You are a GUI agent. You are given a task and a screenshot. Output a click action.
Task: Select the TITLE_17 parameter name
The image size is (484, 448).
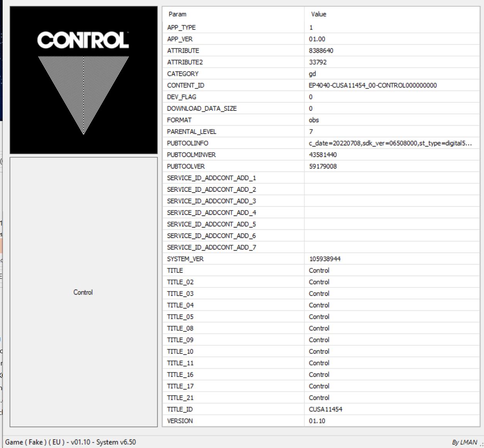180,386
